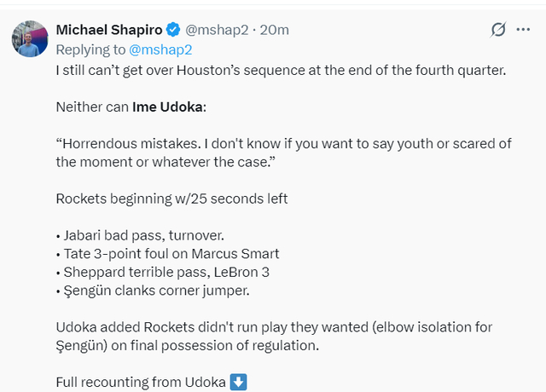The image size is (546, 392).
Task: Click the "Rockets beginning w/25 seconds left" line
Action: [x=171, y=199]
